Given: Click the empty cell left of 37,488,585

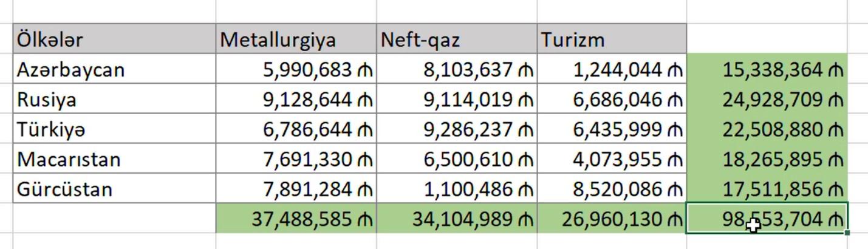Looking at the screenshot, I should (x=114, y=218).
